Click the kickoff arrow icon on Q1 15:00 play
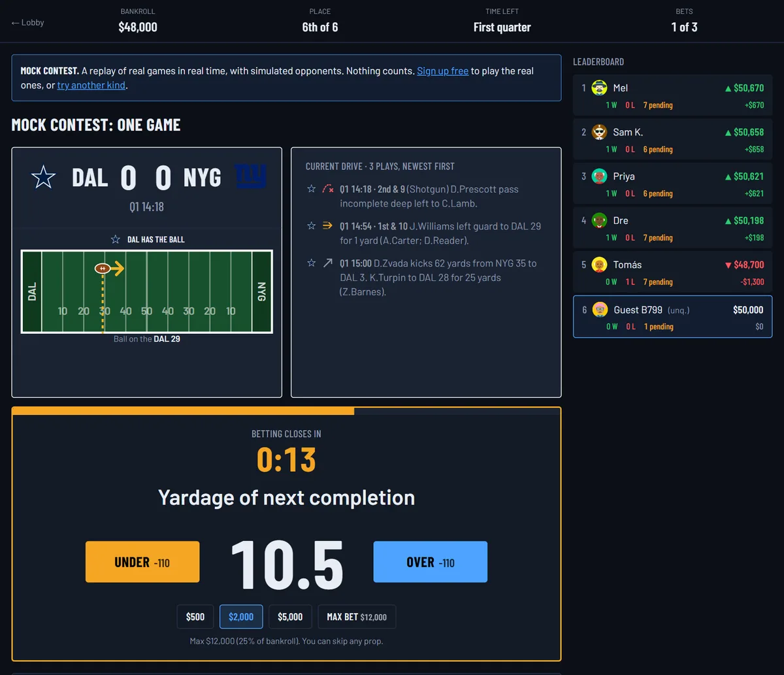The height and width of the screenshot is (675, 784). point(328,263)
